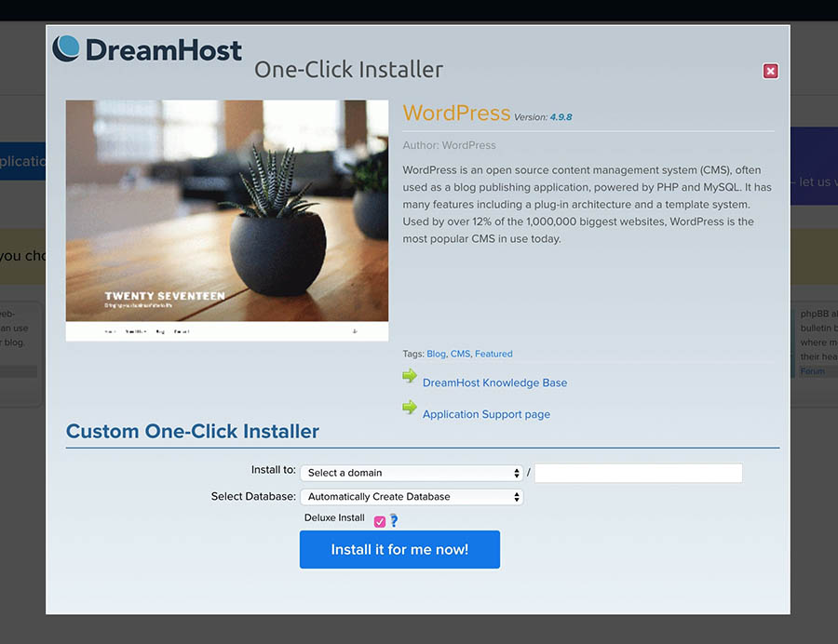Close the One-Click Installer dialog
The height and width of the screenshot is (644, 838).
(770, 71)
